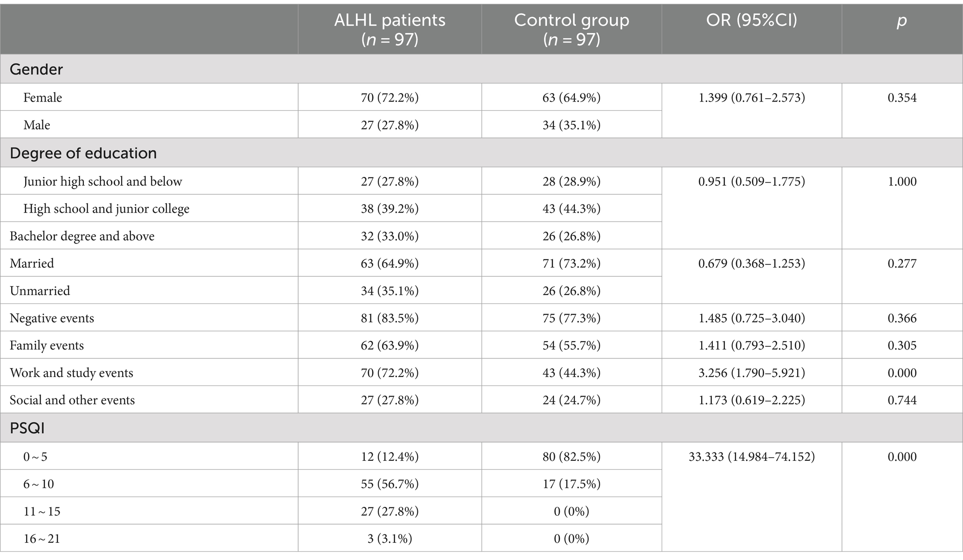Click the p column header
The height and width of the screenshot is (560, 963).
pyautogui.click(x=902, y=29)
